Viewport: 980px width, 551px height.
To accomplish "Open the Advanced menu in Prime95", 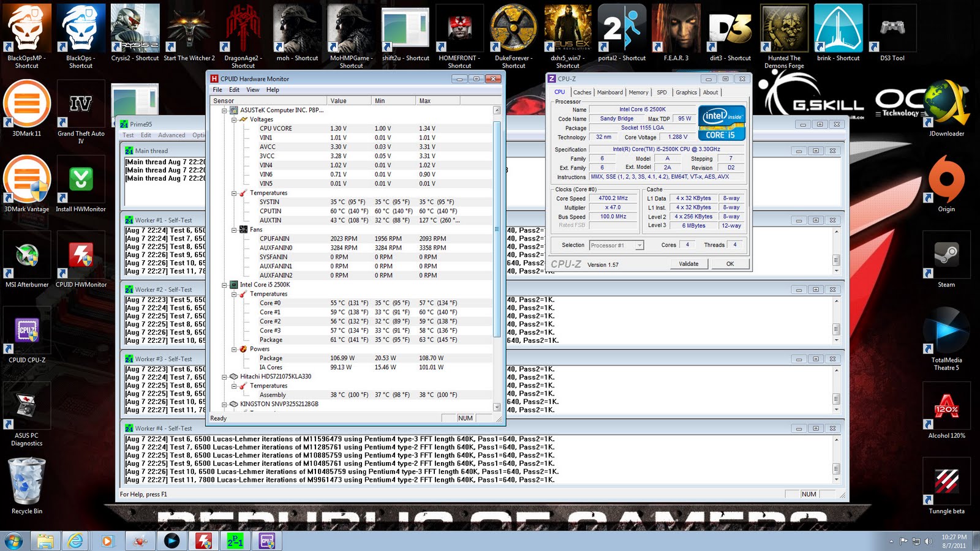I will point(171,135).
